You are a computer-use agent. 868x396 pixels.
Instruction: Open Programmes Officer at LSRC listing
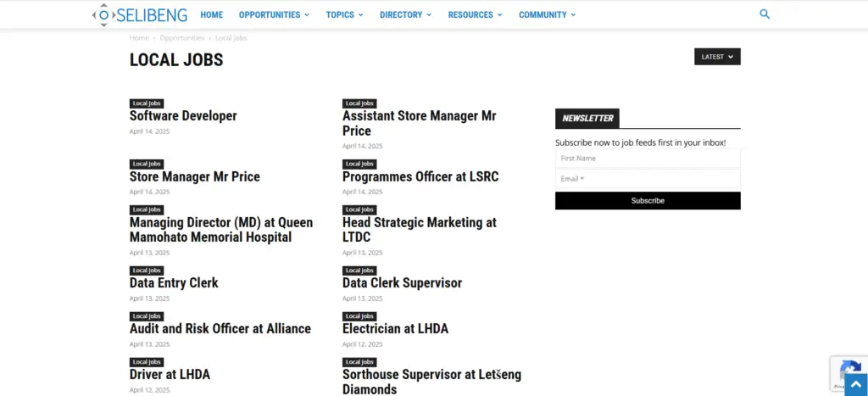click(420, 176)
